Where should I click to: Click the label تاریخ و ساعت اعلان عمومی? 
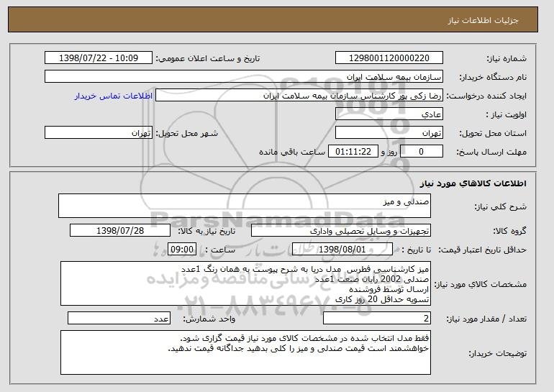(x=208, y=59)
